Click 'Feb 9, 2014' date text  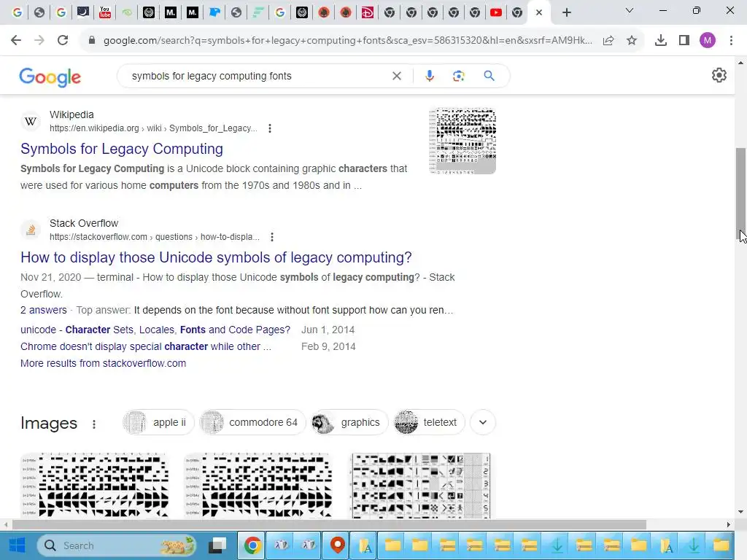pos(328,346)
